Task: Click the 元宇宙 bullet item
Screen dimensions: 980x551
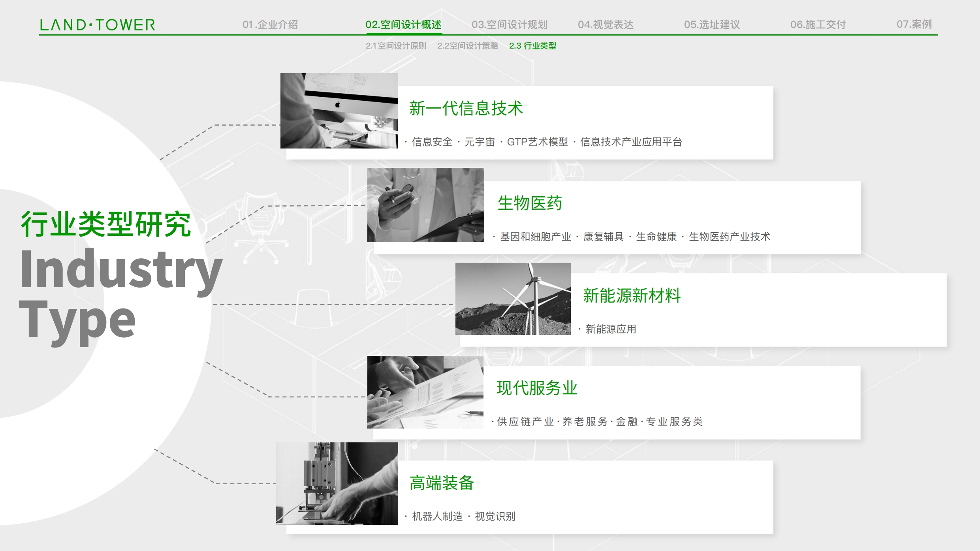Action: pos(480,142)
